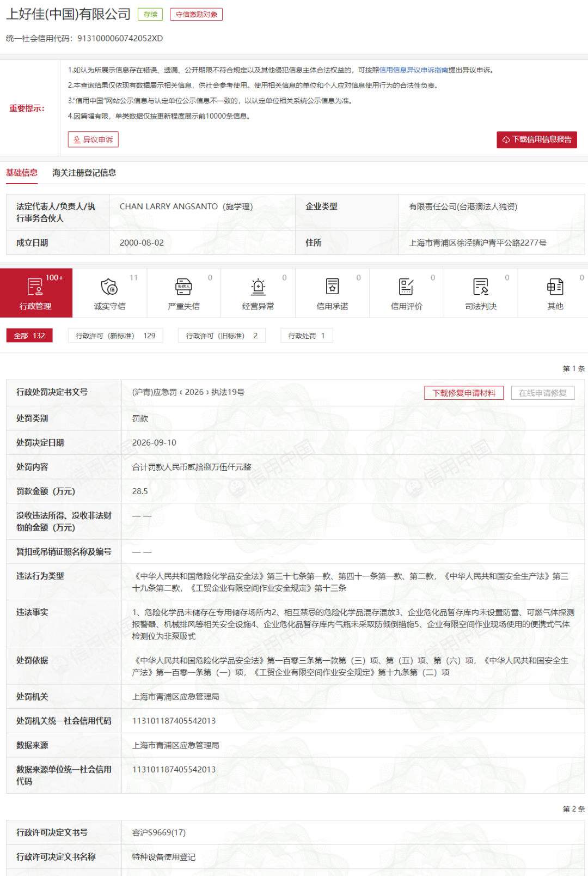Download the credit report via 下载信用信息报告
This screenshot has width=588, height=876.
[537, 139]
